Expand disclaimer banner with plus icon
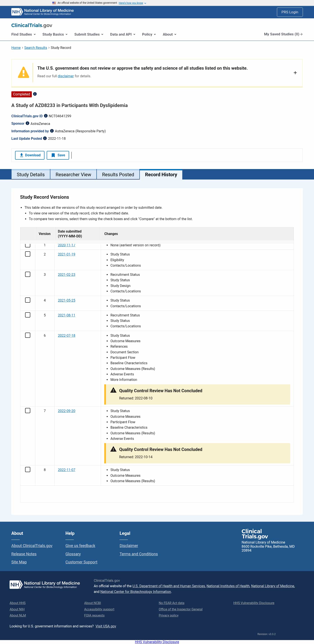Screen dimensions: 314x644 (295, 73)
